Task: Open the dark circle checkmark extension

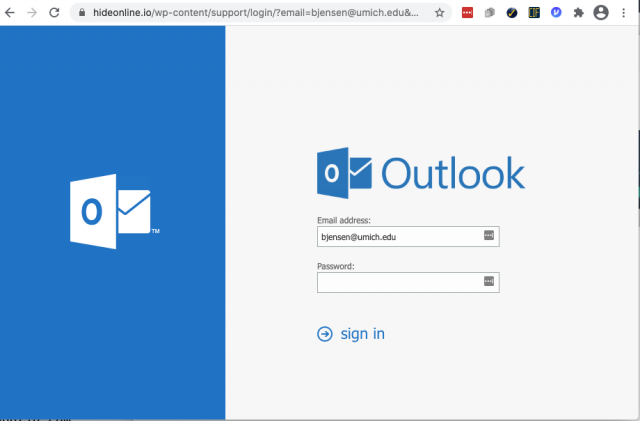Action: 512,13
